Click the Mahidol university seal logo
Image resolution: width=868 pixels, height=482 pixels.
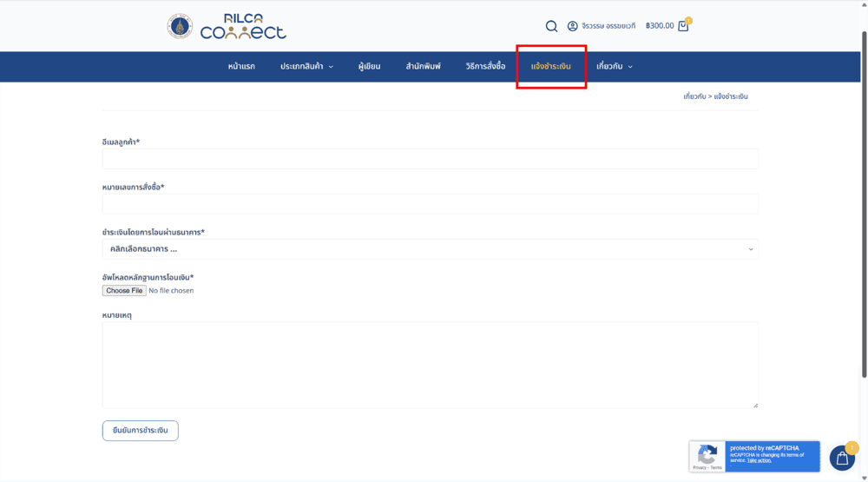[x=180, y=26]
